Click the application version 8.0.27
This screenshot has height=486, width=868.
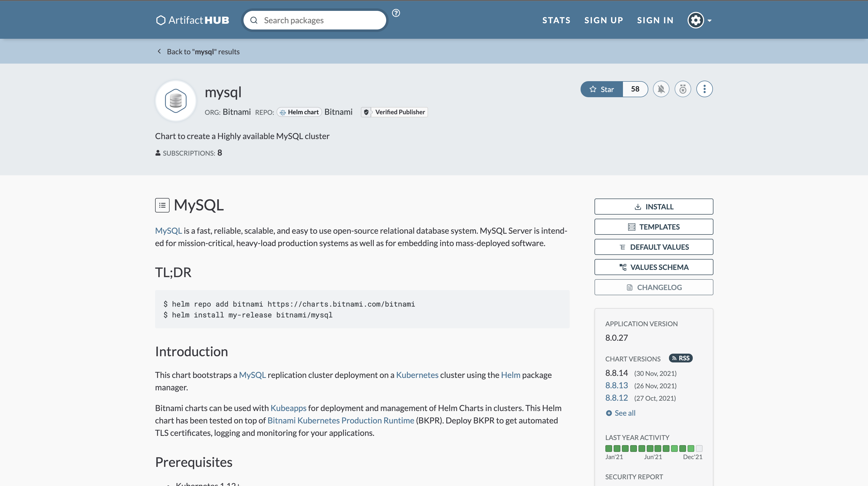click(x=617, y=338)
